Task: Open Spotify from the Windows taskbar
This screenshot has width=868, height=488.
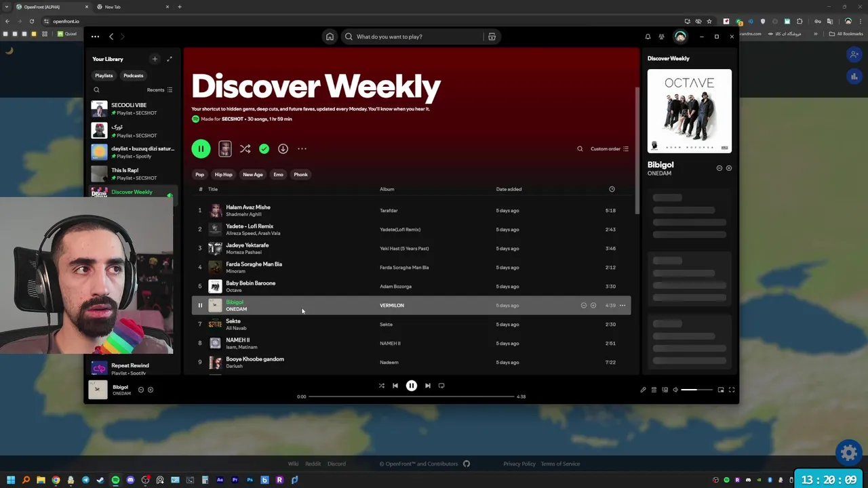Action: tap(115, 480)
